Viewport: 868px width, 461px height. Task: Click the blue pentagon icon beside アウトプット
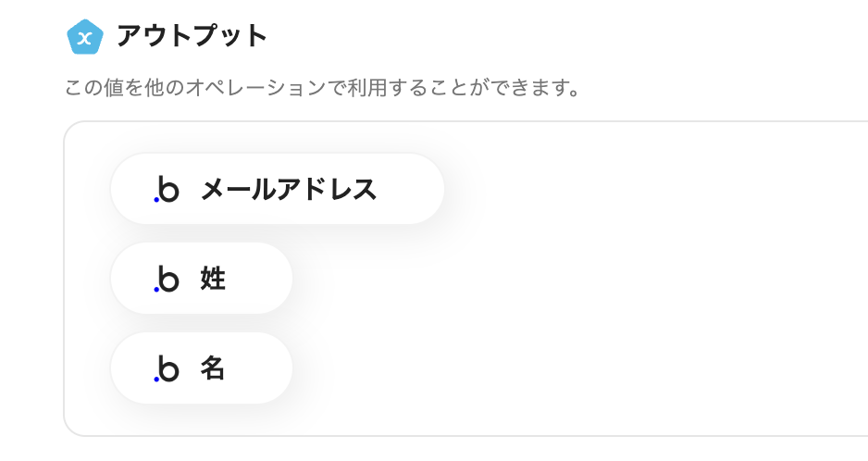point(84,37)
